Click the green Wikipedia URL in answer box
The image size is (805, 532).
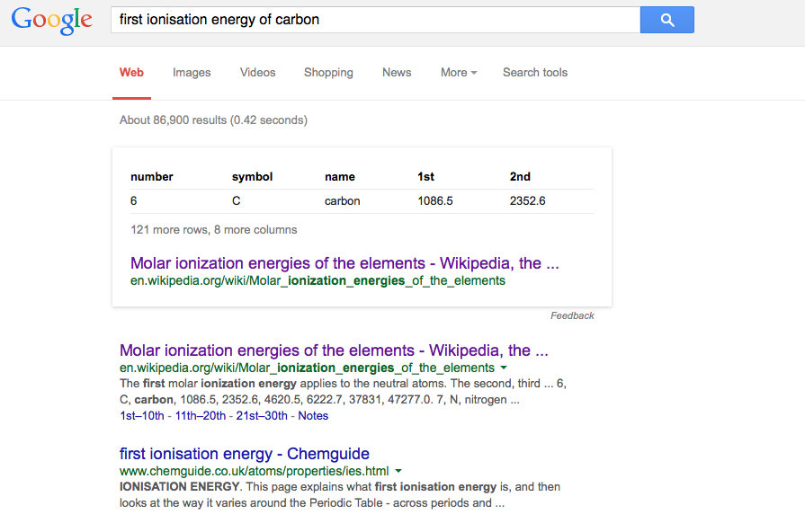(318, 281)
